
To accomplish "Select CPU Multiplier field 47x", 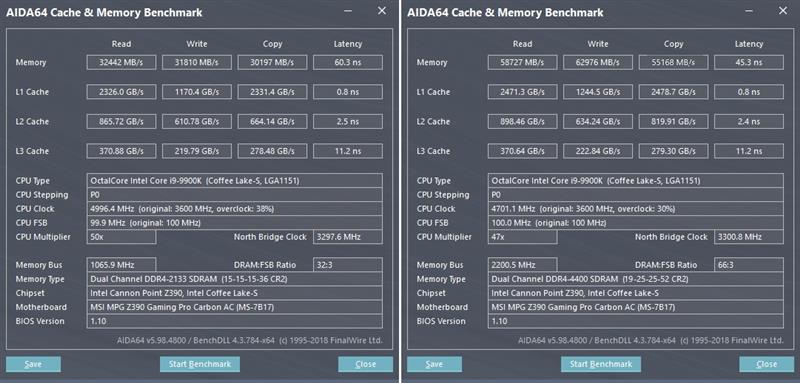I will coord(522,237).
